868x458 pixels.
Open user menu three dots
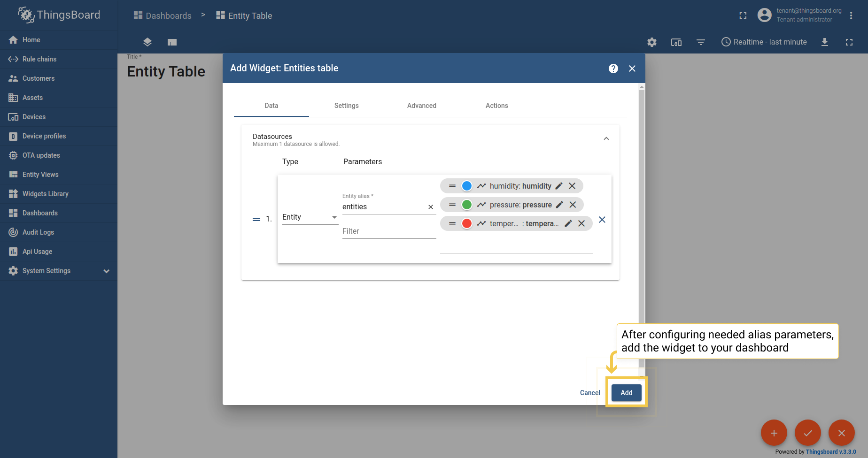coord(851,15)
